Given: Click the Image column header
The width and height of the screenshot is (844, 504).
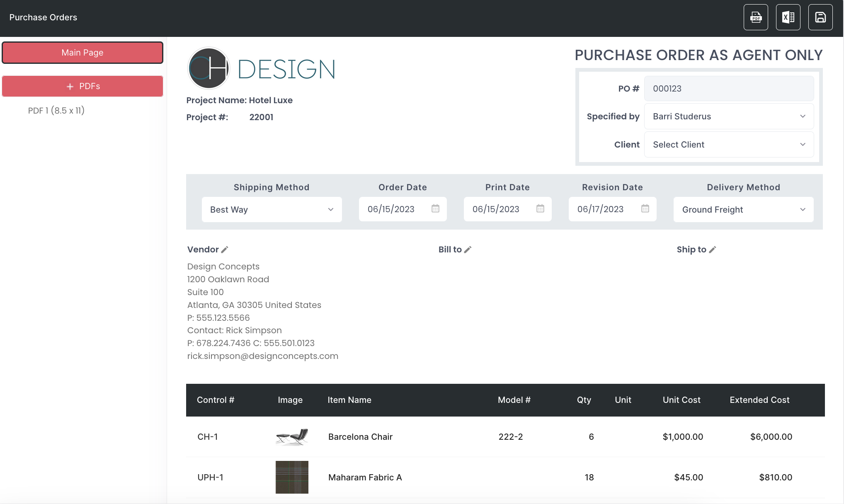Looking at the screenshot, I should click(x=290, y=400).
